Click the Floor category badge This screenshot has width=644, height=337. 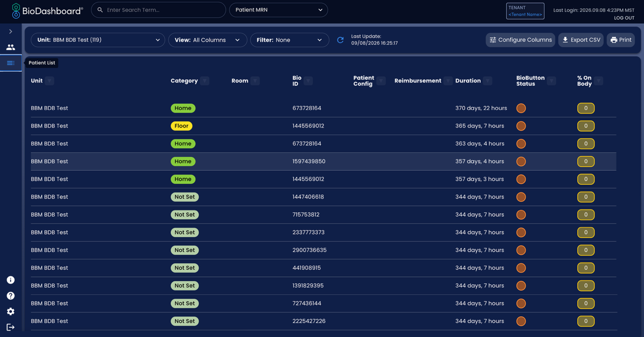[182, 126]
